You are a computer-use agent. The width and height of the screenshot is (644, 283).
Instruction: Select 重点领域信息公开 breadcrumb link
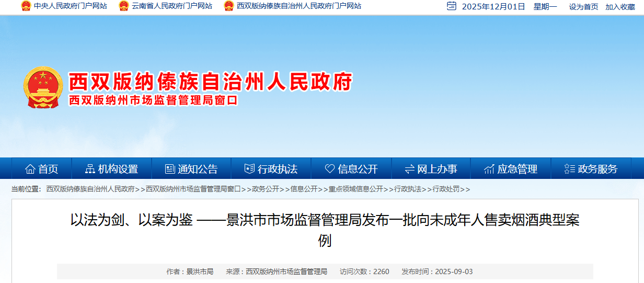355,189
